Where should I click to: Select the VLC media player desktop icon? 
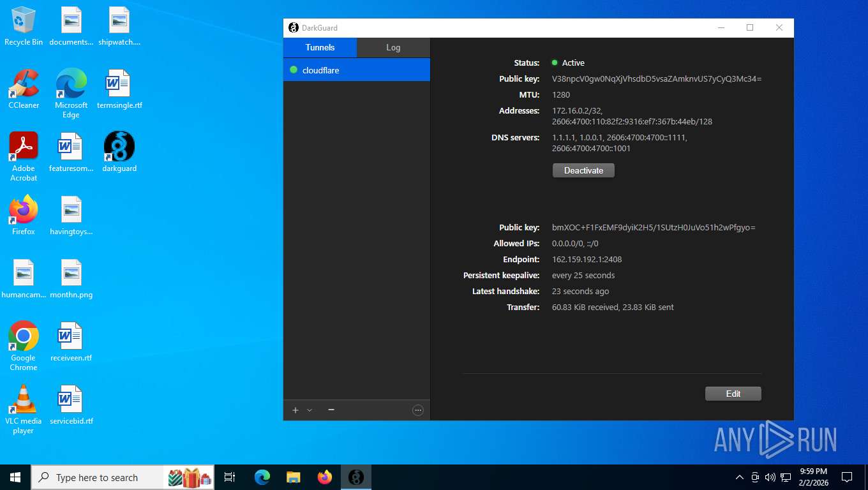click(24, 410)
